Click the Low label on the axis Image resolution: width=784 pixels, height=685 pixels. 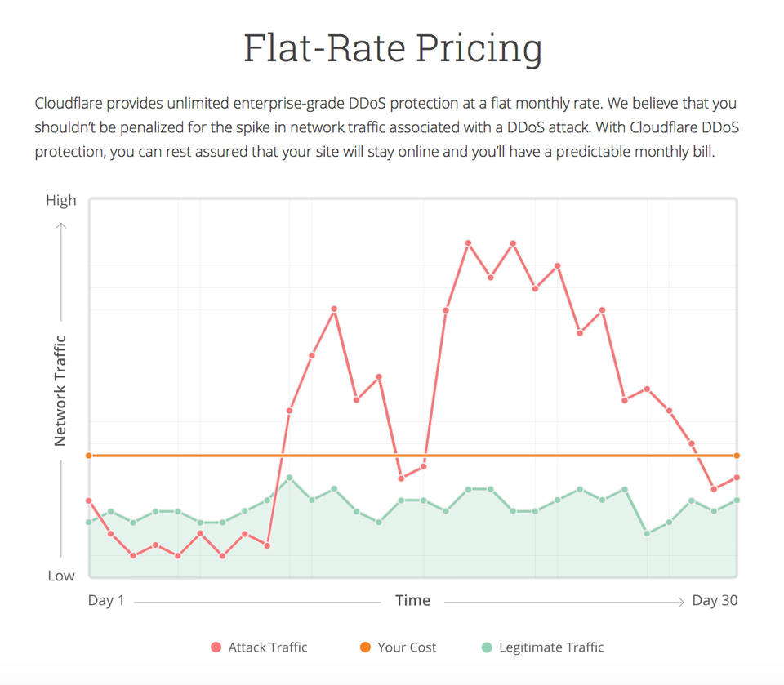(x=61, y=576)
